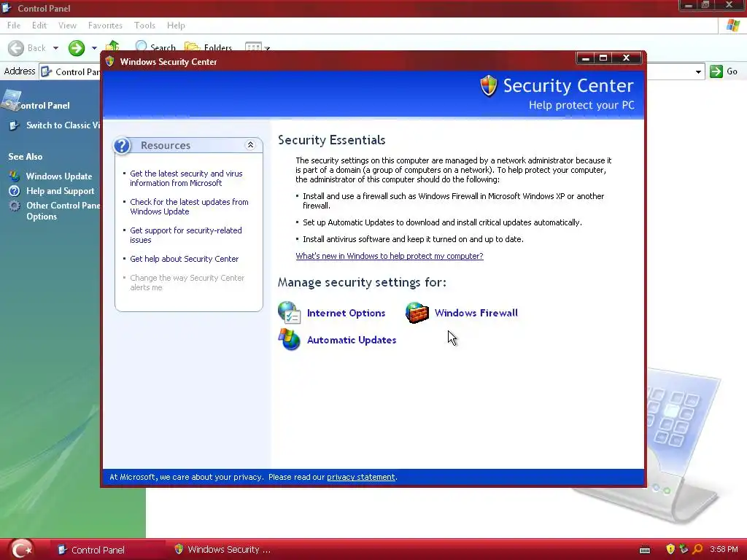Click the shield icon in Security Center title bar
Image resolution: width=747 pixels, height=560 pixels.
110,61
